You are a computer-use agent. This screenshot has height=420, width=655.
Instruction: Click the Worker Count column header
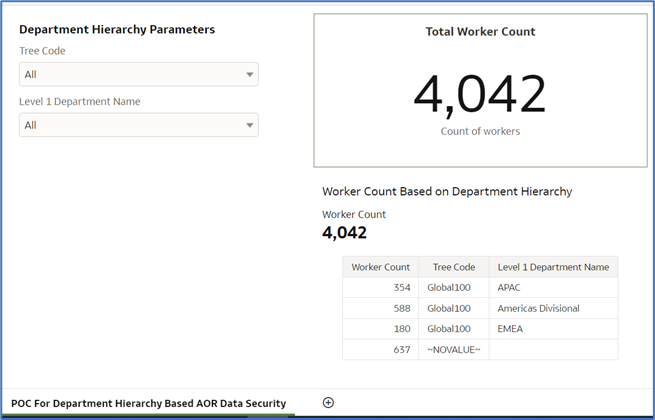[380, 267]
